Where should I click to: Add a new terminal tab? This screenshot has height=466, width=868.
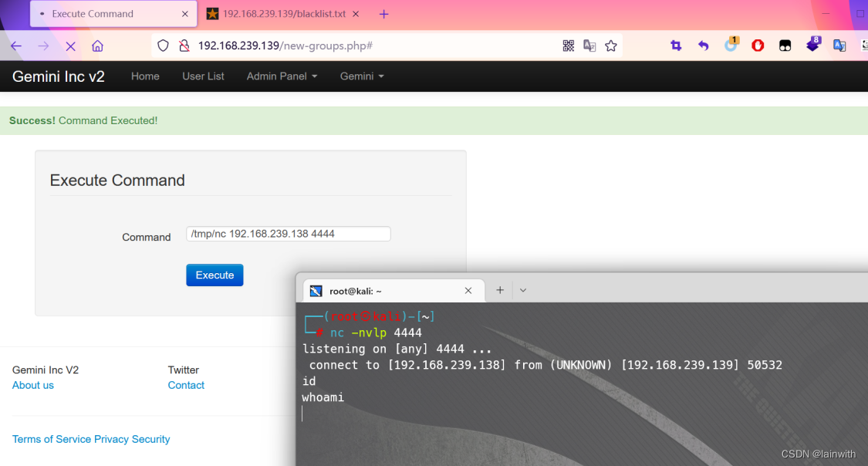pyautogui.click(x=500, y=290)
